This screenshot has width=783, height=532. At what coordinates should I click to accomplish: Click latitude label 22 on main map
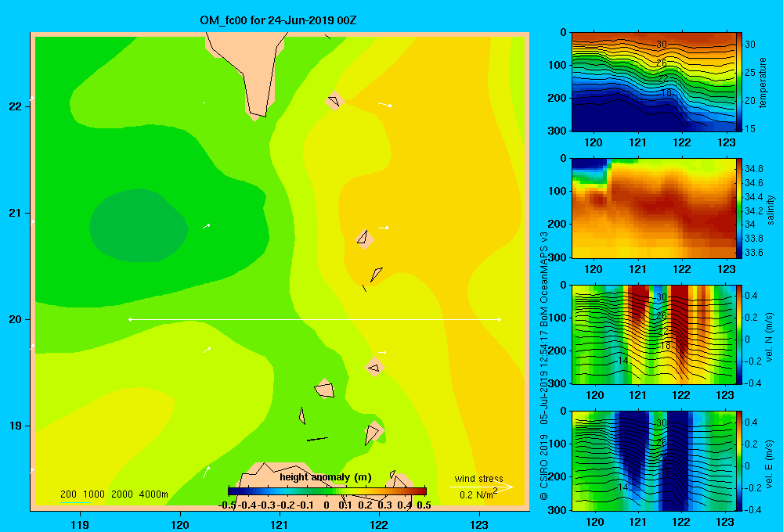(15, 106)
